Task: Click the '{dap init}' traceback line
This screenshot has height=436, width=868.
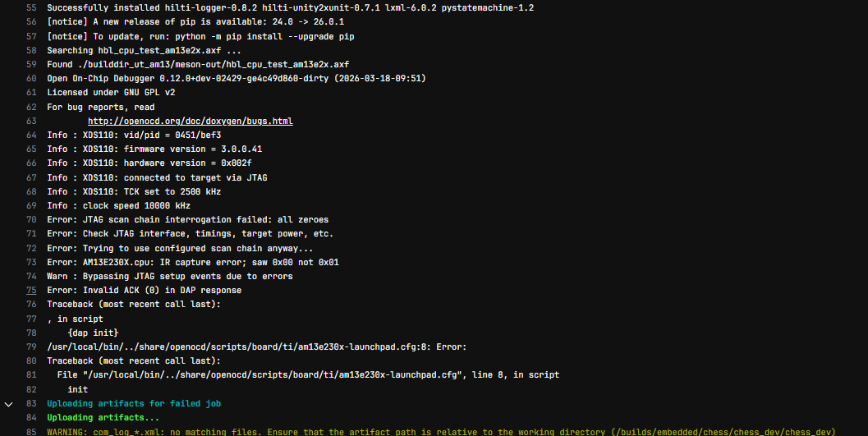Action: point(93,333)
